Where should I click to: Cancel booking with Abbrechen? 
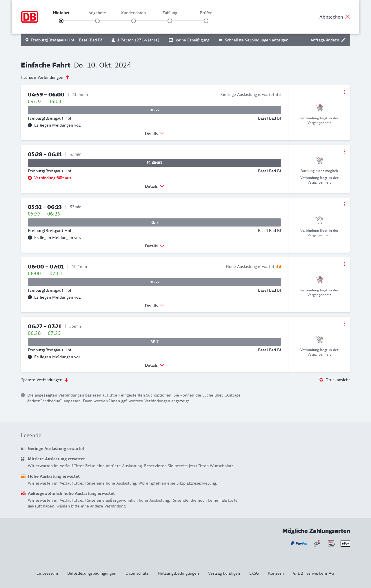(335, 17)
